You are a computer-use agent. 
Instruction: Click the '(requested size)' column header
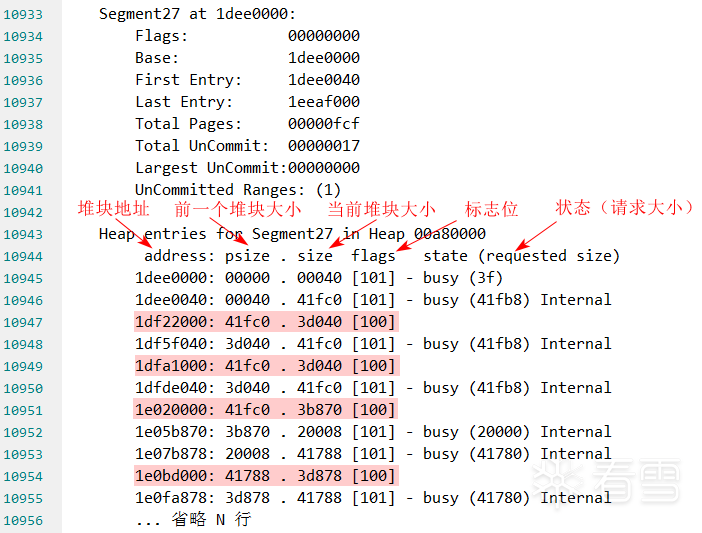coord(549,256)
